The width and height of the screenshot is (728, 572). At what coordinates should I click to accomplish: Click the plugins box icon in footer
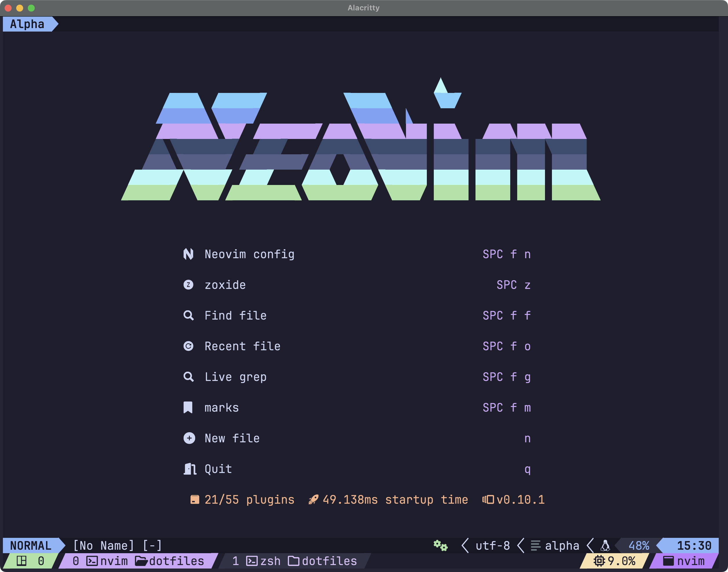(195, 500)
